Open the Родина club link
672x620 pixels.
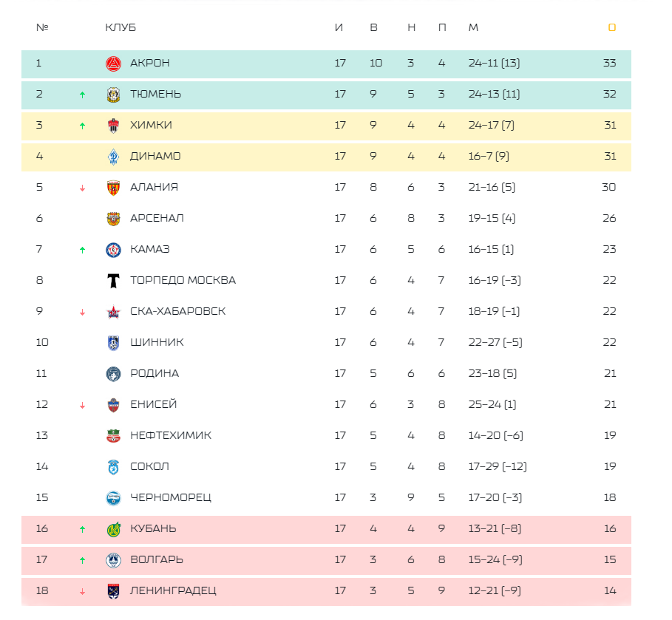155,373
